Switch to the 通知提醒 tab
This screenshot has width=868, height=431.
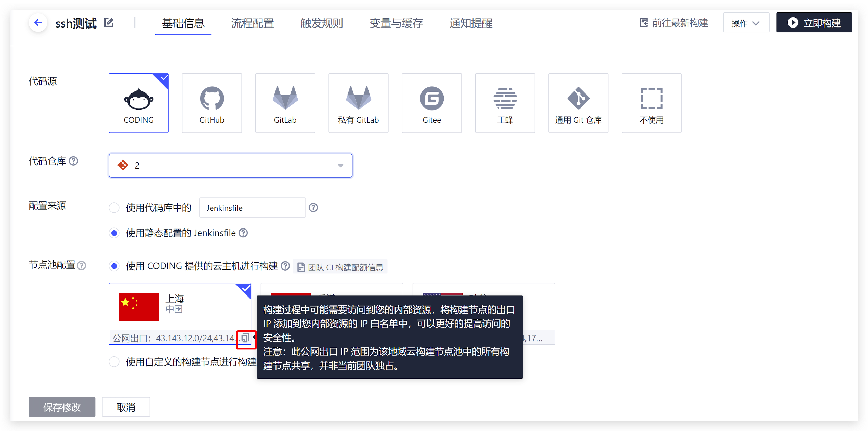(x=471, y=23)
